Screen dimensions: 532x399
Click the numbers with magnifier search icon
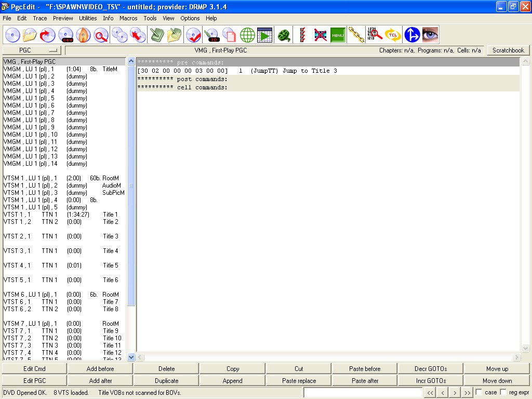coord(375,35)
